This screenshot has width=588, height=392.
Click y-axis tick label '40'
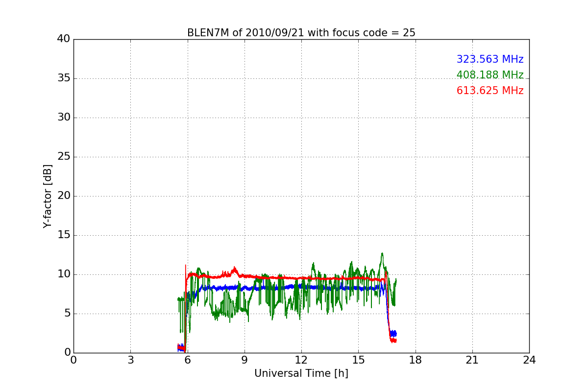click(64, 39)
